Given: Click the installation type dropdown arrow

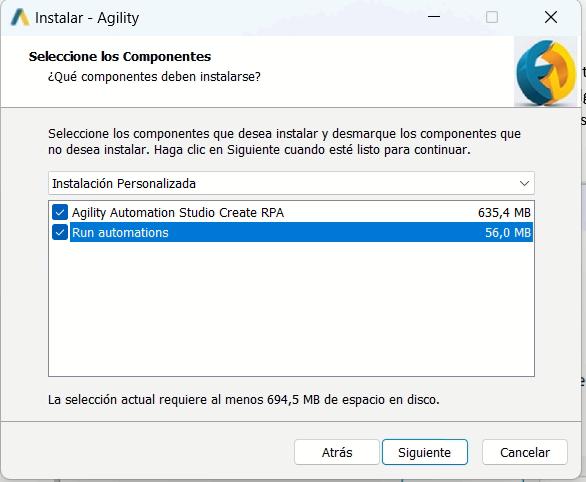Looking at the screenshot, I should [524, 183].
